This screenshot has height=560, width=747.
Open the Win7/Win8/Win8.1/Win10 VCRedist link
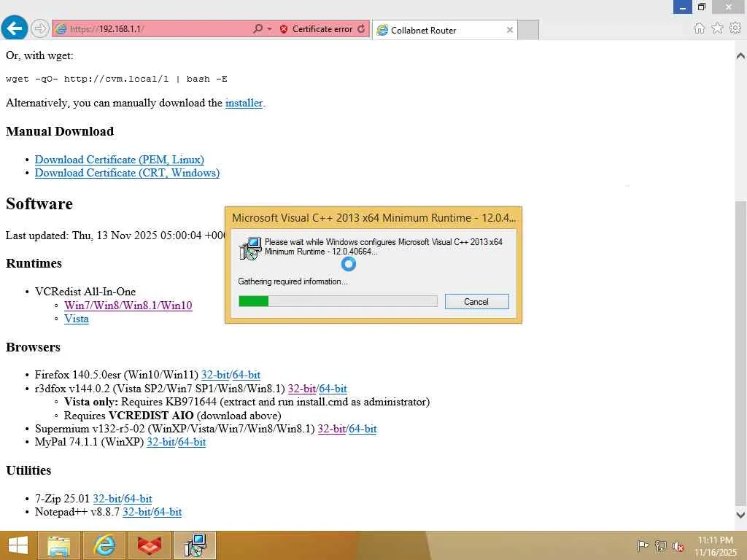coord(128,306)
